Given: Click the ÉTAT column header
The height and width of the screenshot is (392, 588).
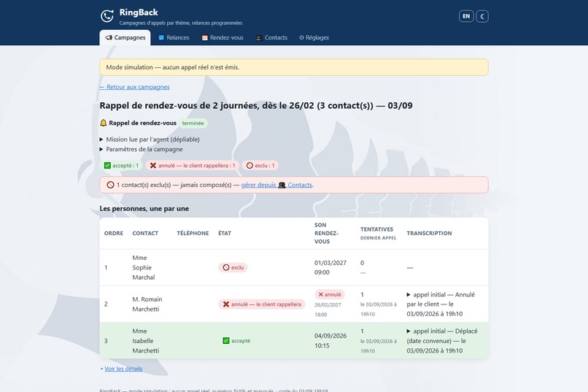Looking at the screenshot, I should 225,233.
